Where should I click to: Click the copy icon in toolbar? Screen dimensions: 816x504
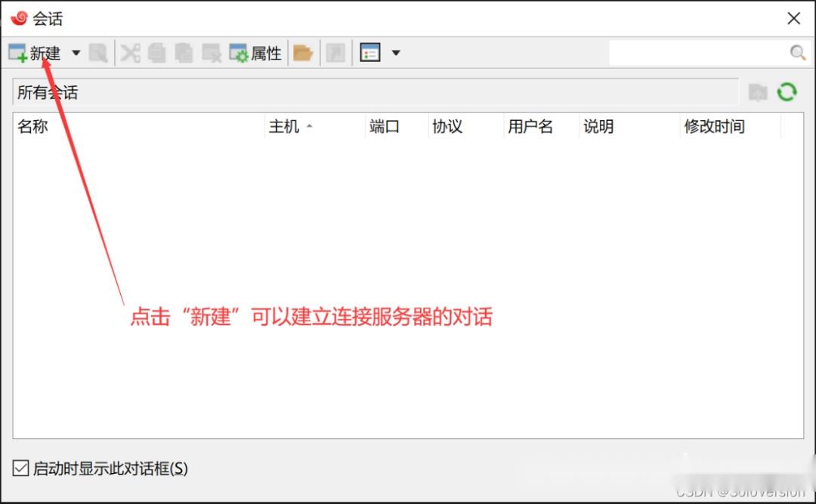click(156, 53)
